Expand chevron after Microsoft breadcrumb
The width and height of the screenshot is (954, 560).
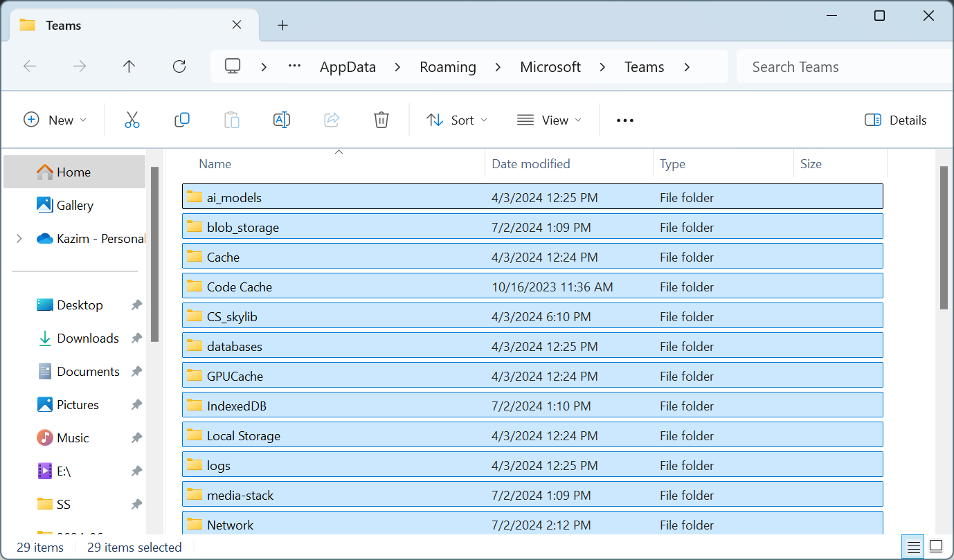coord(602,66)
